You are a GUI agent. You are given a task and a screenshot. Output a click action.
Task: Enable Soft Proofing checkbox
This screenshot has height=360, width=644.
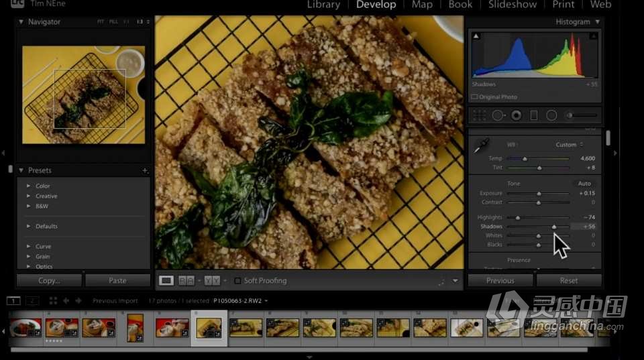[x=237, y=281]
